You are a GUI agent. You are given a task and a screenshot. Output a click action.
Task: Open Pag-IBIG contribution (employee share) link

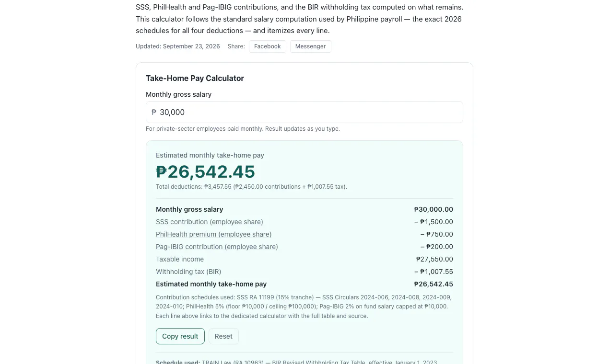[x=217, y=247]
